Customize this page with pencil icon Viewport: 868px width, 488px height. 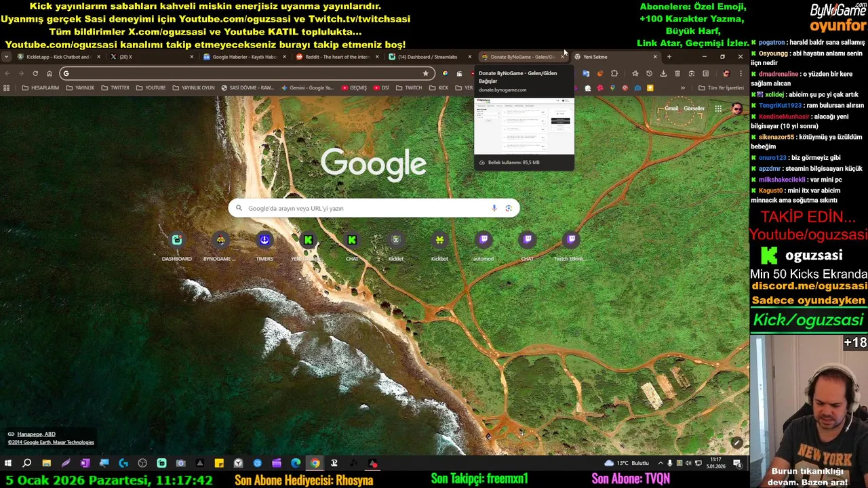(x=736, y=443)
